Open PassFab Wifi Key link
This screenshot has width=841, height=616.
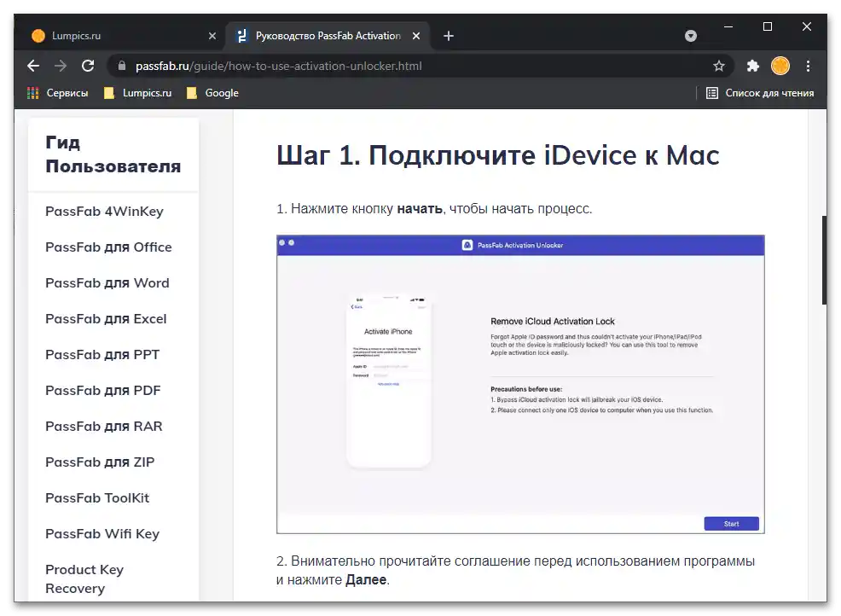(102, 534)
